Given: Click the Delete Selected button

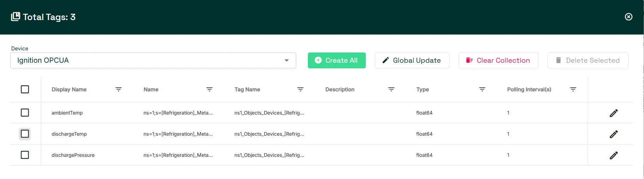Looking at the screenshot, I should 588,60.
